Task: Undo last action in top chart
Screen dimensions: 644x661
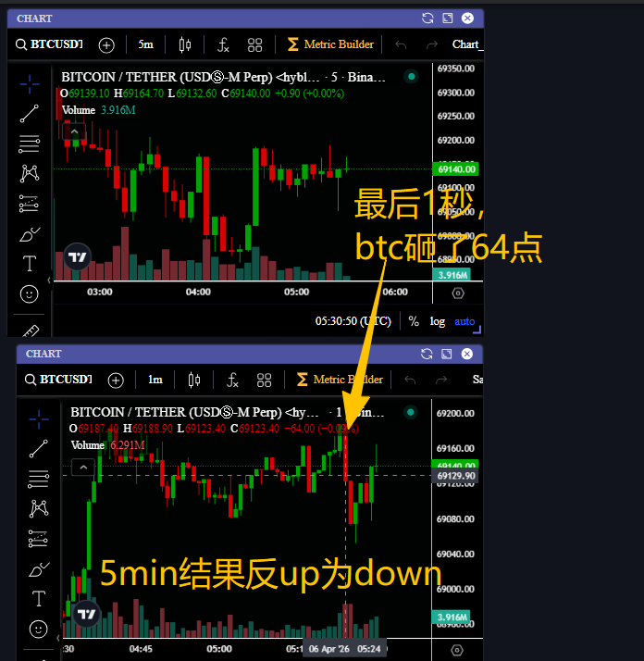Action: point(401,44)
